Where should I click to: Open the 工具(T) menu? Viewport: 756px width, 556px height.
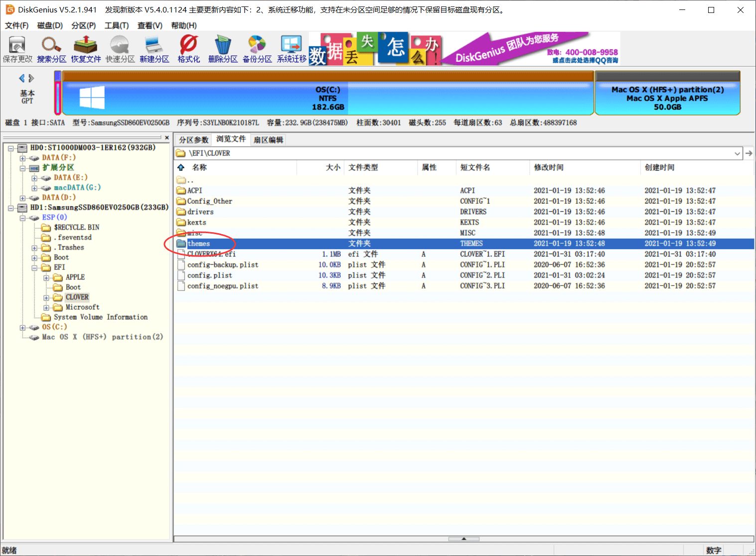tap(117, 25)
